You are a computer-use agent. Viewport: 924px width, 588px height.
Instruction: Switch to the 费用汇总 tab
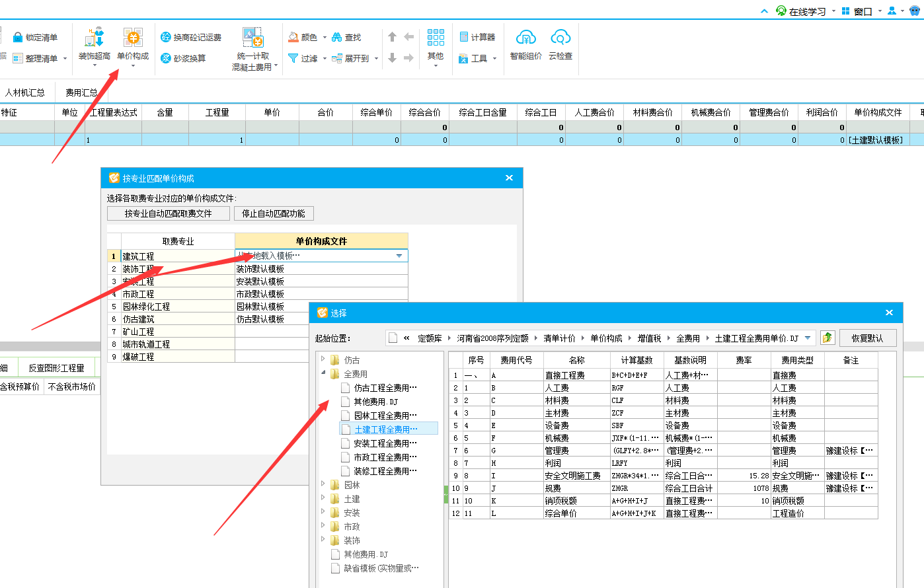(x=81, y=92)
